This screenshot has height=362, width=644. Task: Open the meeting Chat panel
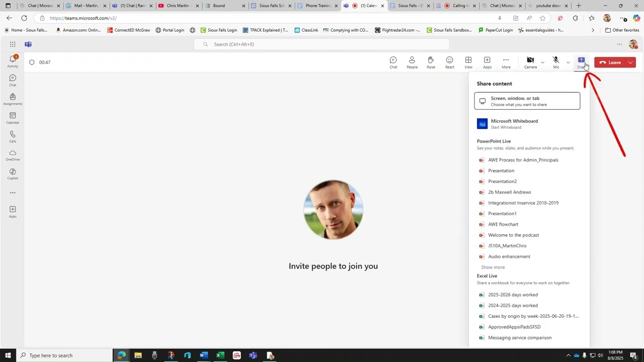(x=393, y=62)
